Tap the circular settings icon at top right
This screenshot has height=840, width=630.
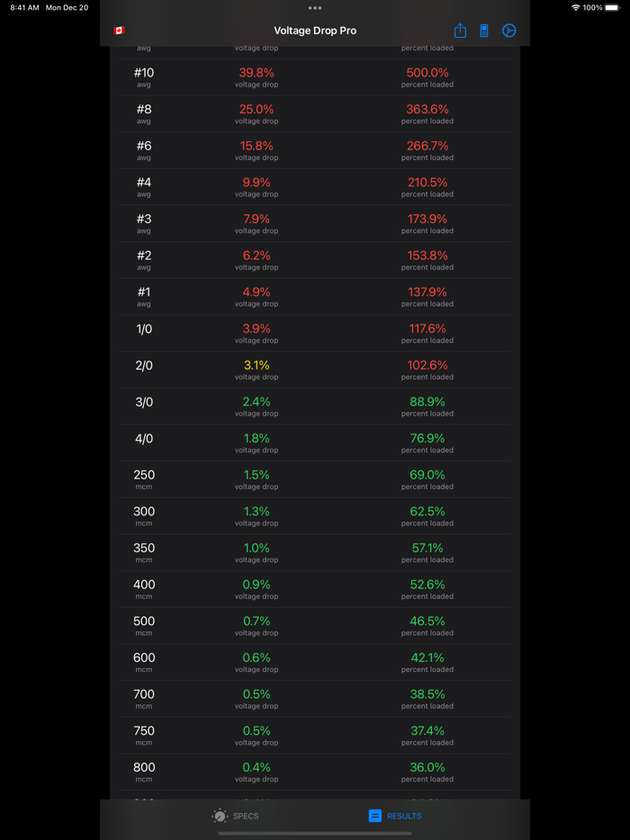[x=508, y=31]
